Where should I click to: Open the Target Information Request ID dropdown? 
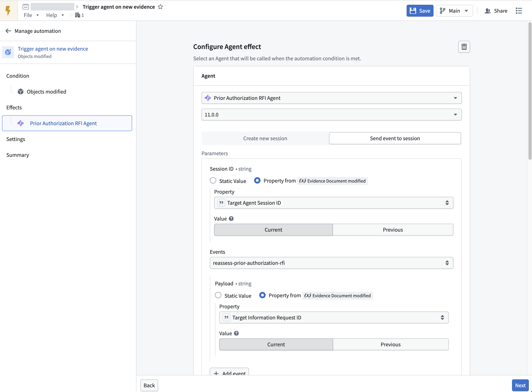tap(334, 317)
